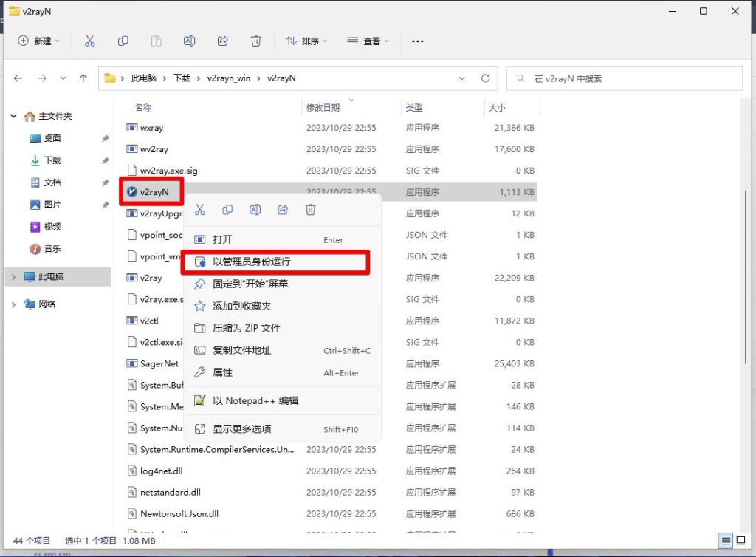Screen dimensions: 756x557
Task: Open the 查看 view dropdown
Action: pos(368,41)
